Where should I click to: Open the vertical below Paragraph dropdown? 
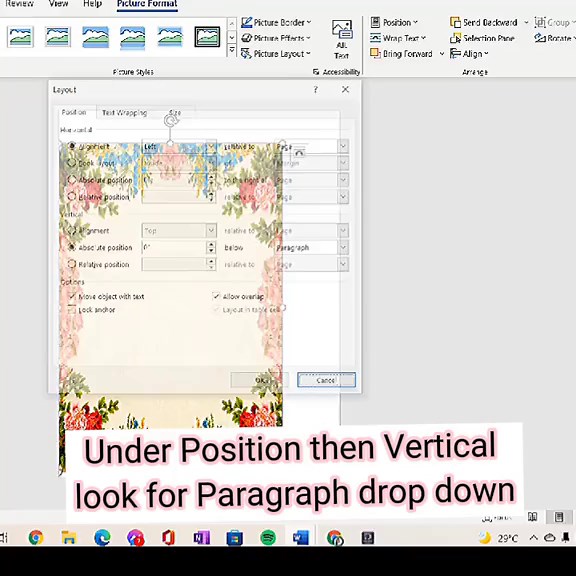[x=312, y=248]
